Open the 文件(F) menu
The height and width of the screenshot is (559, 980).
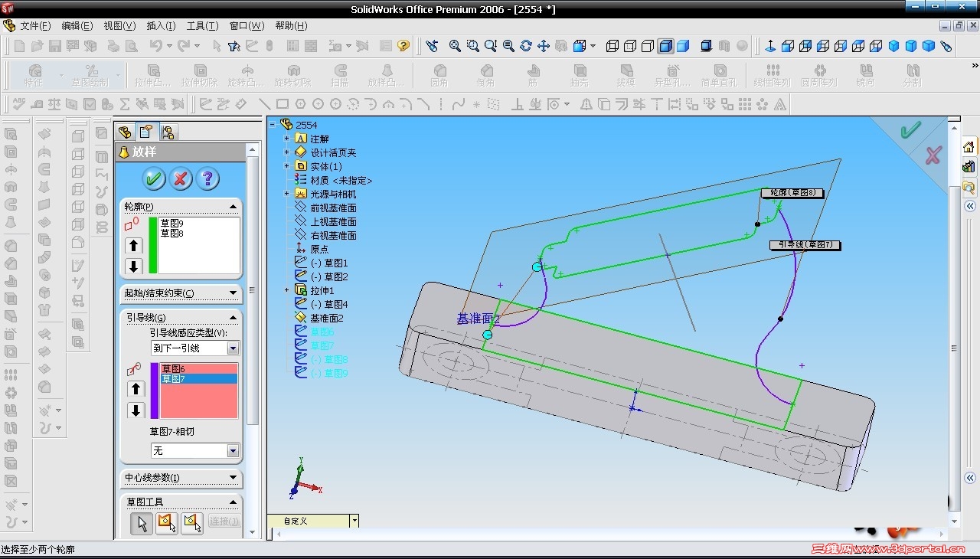(x=35, y=25)
